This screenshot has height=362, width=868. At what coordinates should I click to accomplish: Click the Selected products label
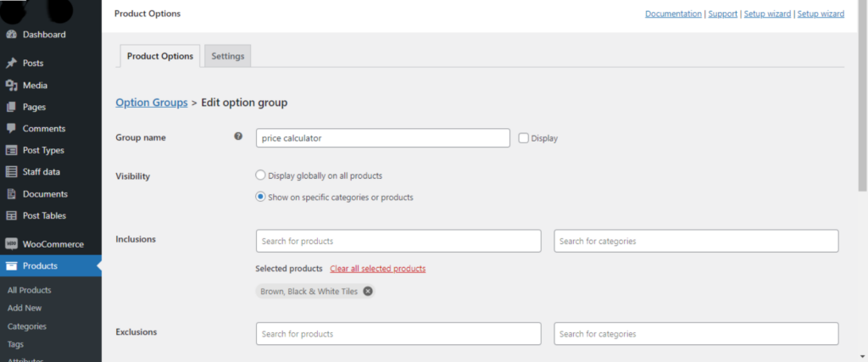coord(289,269)
